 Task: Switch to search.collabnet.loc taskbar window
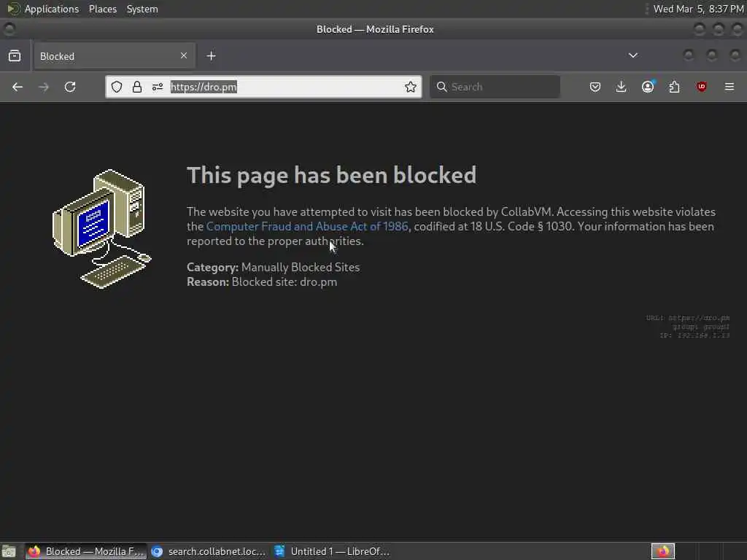pos(209,551)
